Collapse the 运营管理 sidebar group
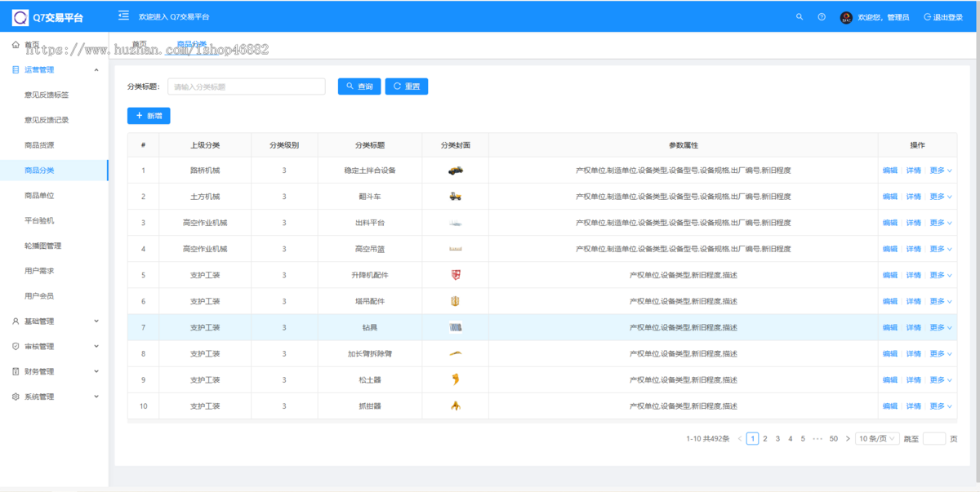Viewport: 980px width, 492px height. [54, 70]
